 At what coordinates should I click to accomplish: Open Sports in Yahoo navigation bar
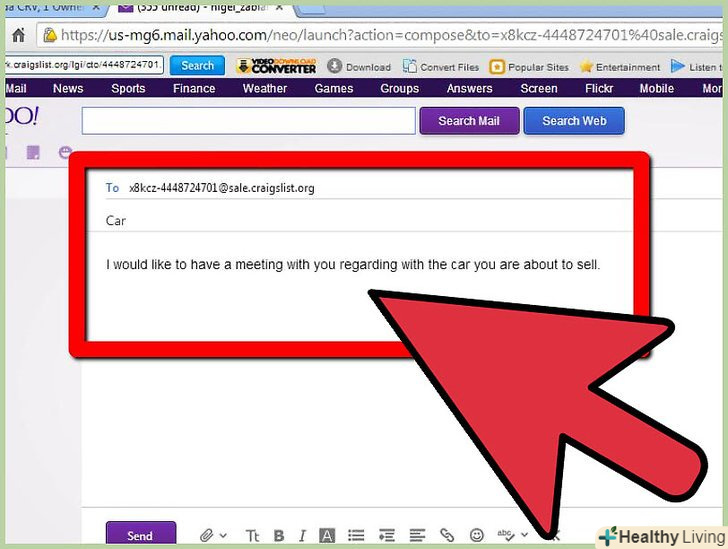tap(128, 88)
